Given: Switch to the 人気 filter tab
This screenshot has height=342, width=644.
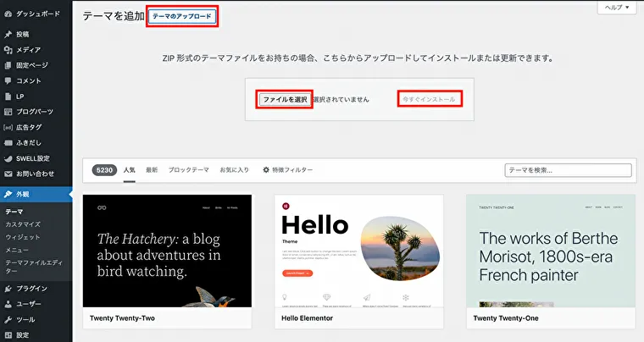Looking at the screenshot, I should (130, 170).
